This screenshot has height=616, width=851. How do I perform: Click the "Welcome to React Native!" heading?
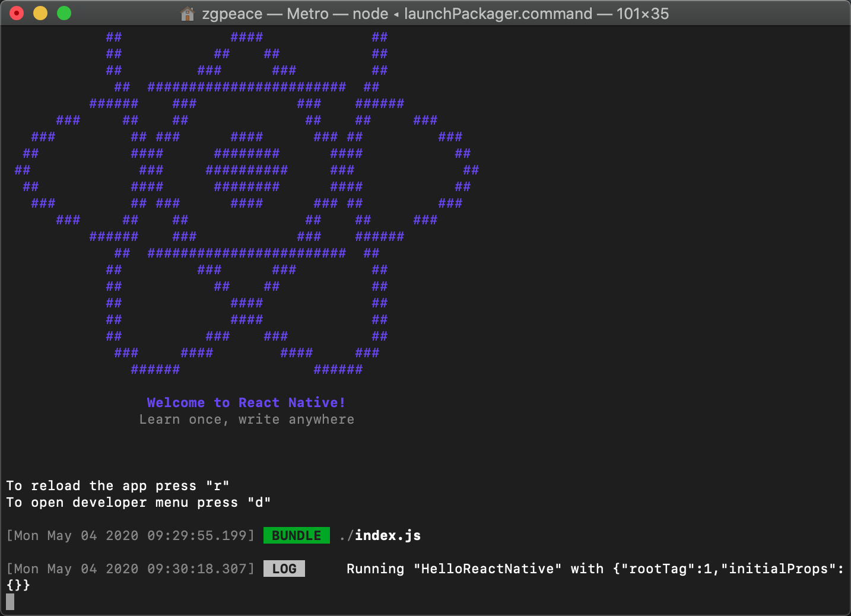pos(246,402)
